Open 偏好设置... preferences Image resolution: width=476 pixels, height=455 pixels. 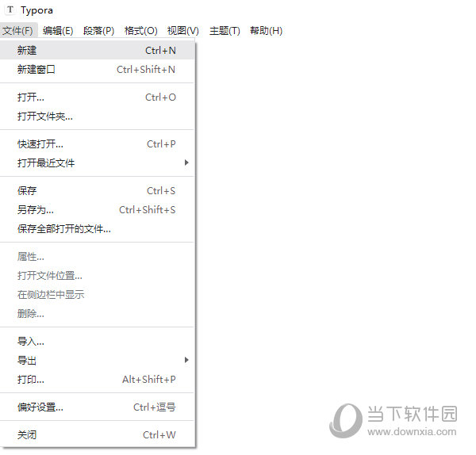coord(97,407)
